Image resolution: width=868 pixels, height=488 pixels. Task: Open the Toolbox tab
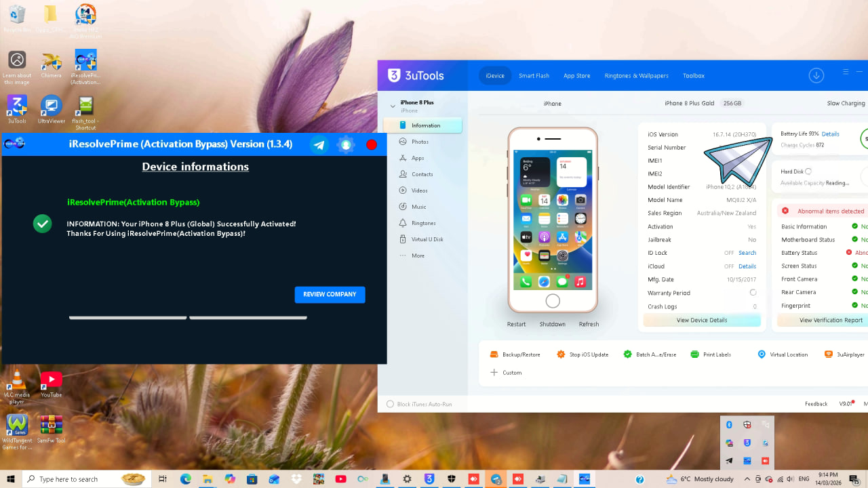(693, 76)
